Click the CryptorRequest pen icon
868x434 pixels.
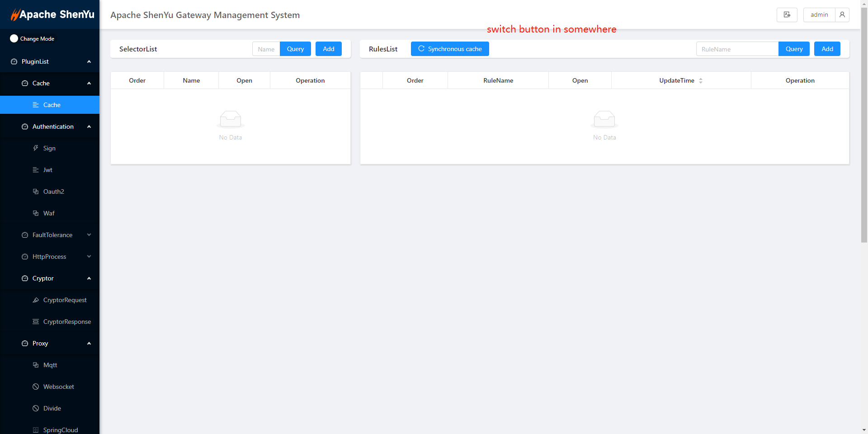(36, 300)
